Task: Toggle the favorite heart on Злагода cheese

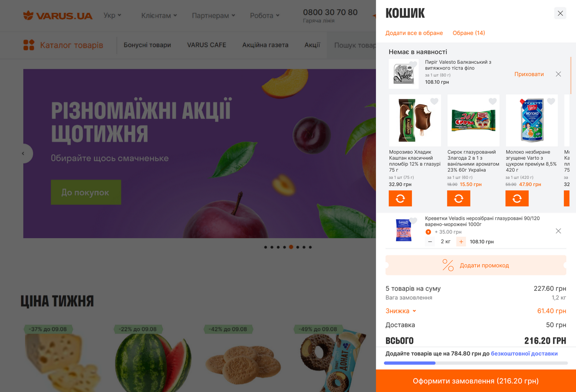Action: (x=492, y=101)
